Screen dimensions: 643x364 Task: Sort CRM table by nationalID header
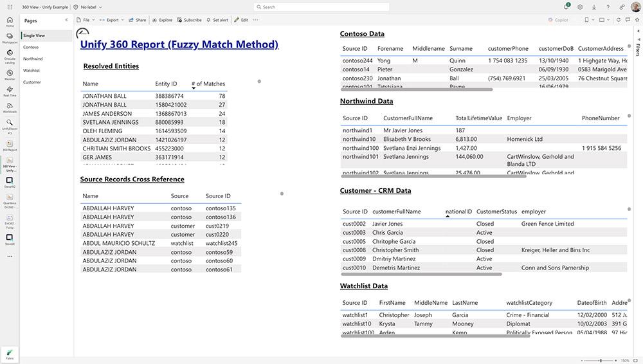tap(458, 212)
